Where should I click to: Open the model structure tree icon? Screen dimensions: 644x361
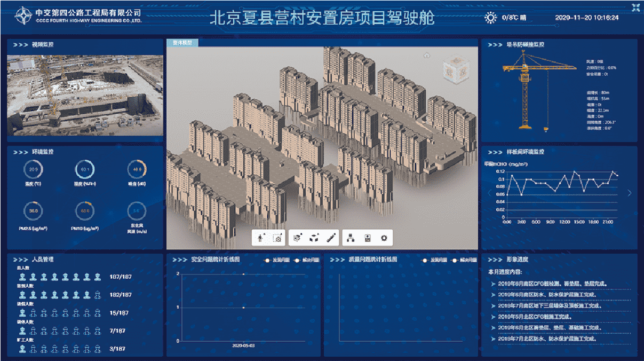[351, 238]
